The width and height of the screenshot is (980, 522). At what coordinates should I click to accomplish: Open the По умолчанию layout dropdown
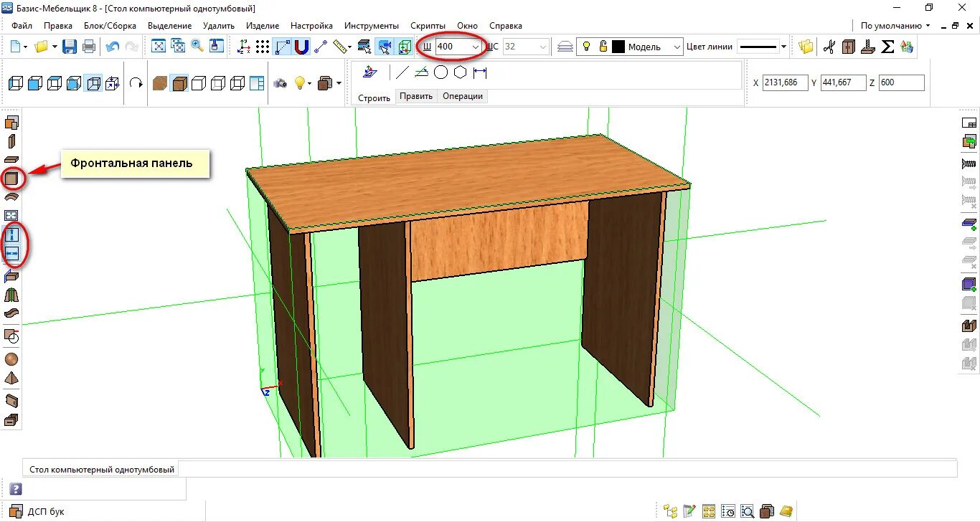(x=895, y=26)
